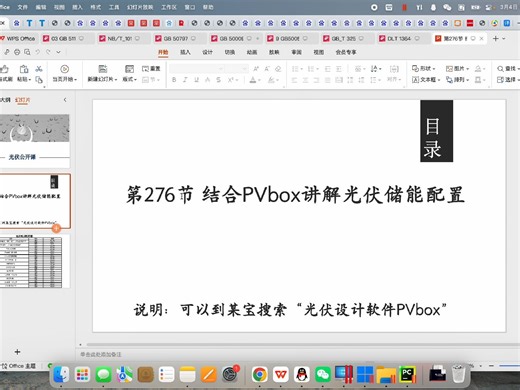Open the 会员专享 member ribbon tab
Image resolution: width=520 pixels, height=390 pixels.
(346, 52)
